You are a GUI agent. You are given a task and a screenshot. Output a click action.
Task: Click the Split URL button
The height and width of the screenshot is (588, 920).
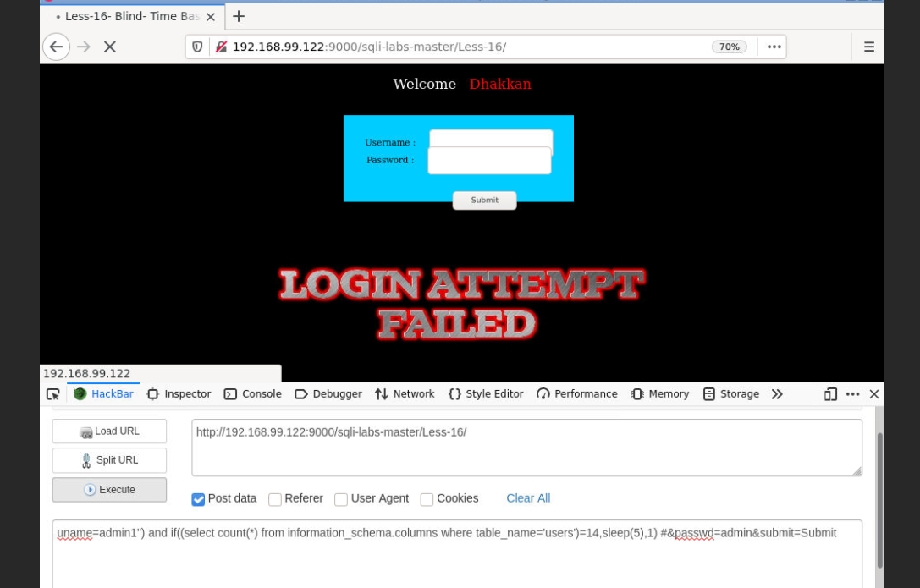point(110,460)
